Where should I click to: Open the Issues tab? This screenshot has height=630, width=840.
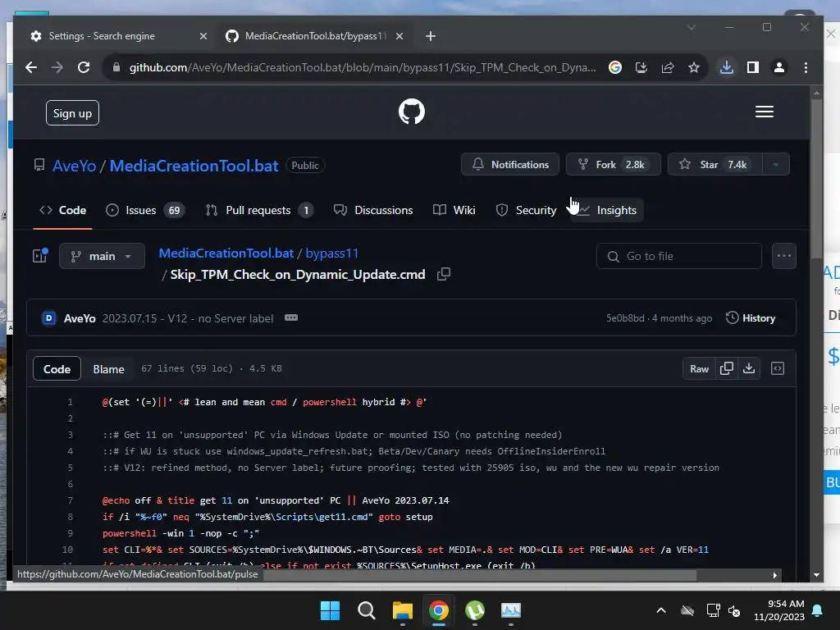tap(145, 210)
